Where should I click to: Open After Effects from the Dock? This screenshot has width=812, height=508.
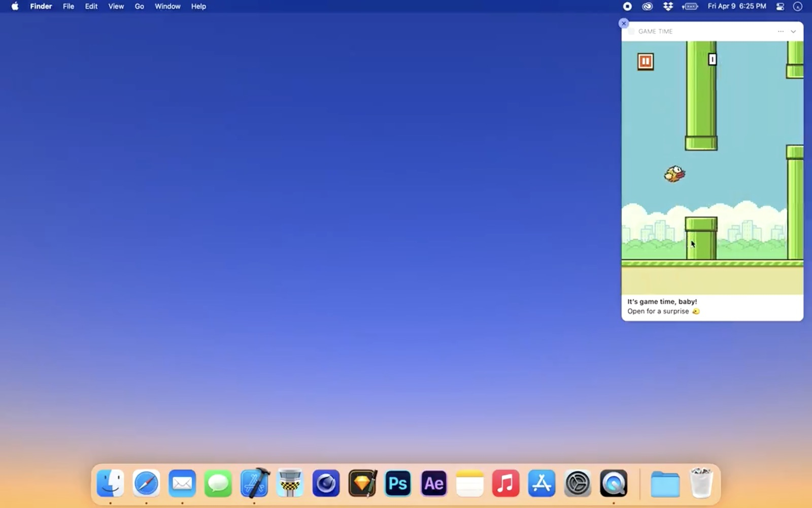(x=433, y=483)
